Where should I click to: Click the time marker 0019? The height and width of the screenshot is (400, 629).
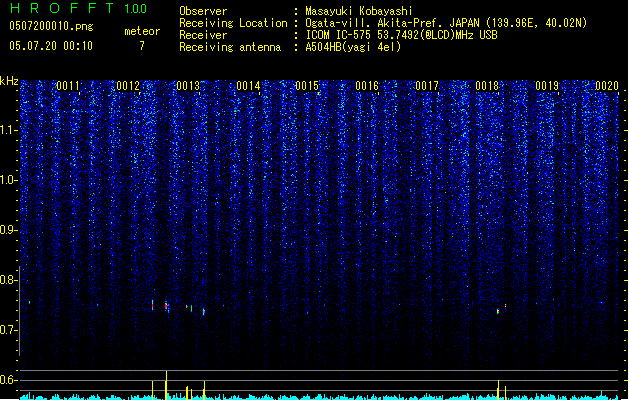pos(547,86)
